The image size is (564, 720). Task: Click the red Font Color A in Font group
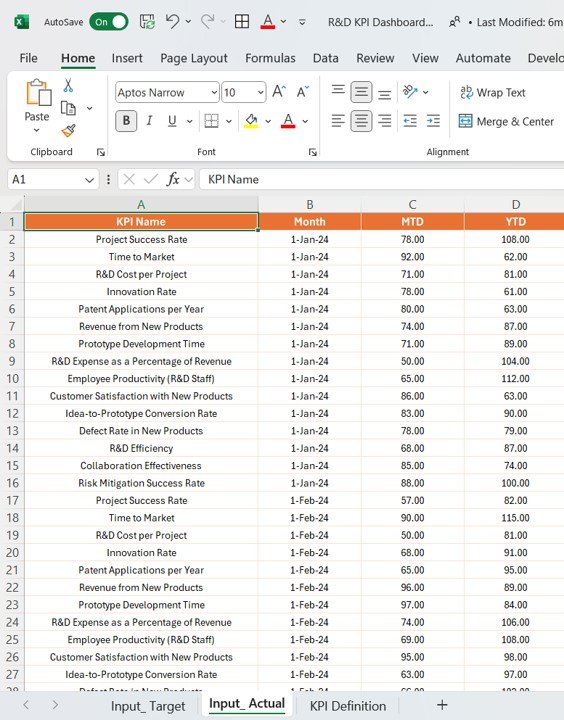point(288,121)
